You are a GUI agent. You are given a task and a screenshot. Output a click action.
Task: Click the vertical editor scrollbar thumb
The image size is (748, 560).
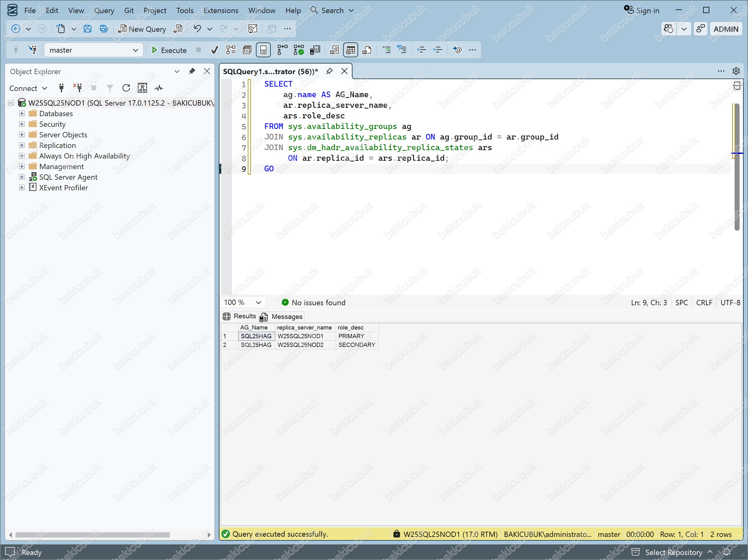(736, 167)
